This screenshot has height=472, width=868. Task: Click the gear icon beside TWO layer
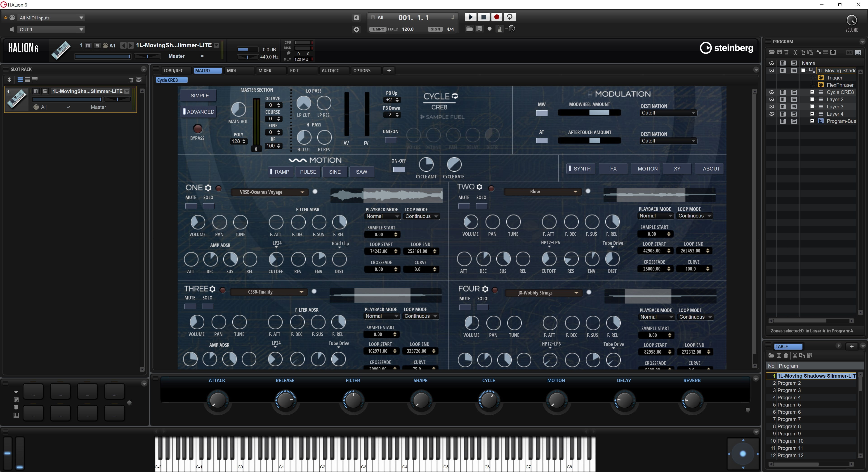[479, 187]
